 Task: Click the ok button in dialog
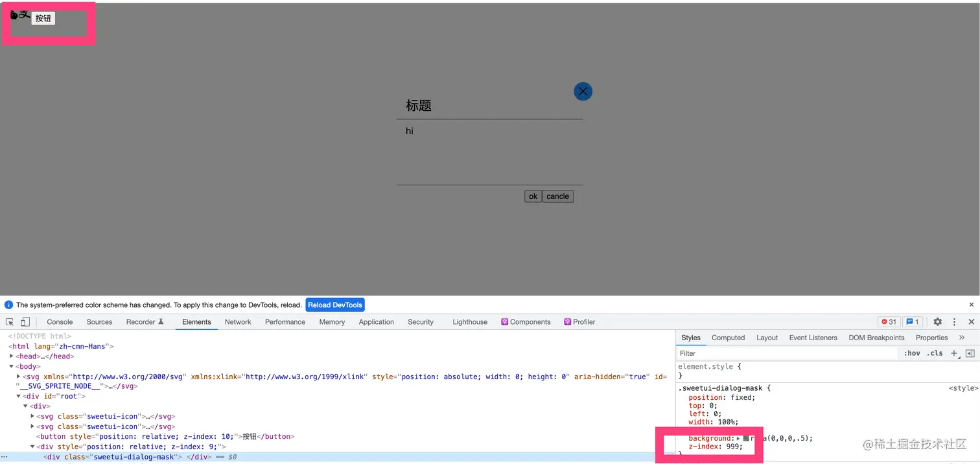point(533,196)
